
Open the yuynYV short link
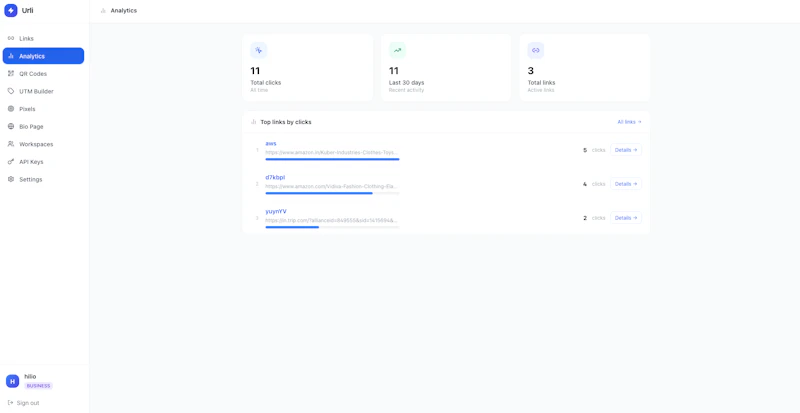coord(276,211)
